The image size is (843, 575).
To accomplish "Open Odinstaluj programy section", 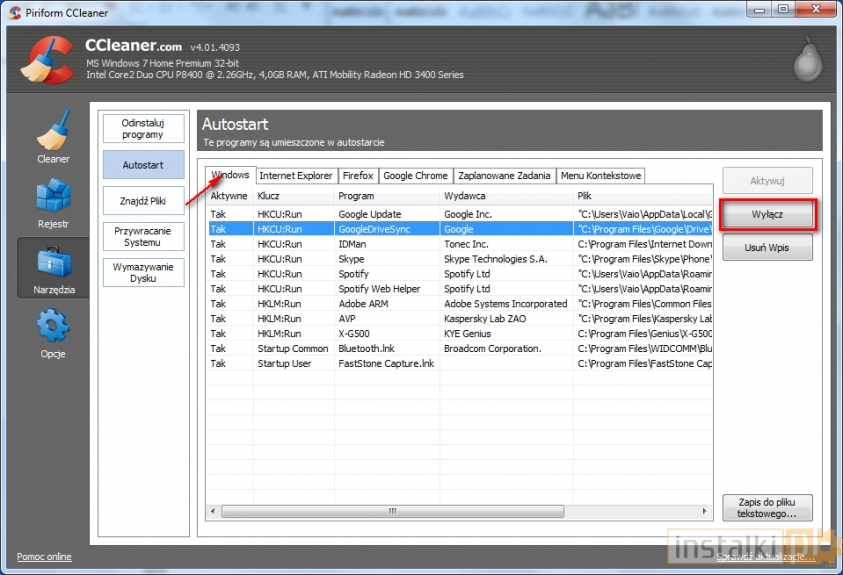I will click(x=144, y=128).
